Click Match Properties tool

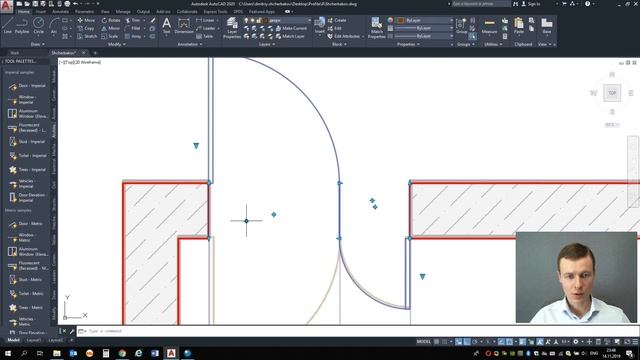[x=376, y=28]
